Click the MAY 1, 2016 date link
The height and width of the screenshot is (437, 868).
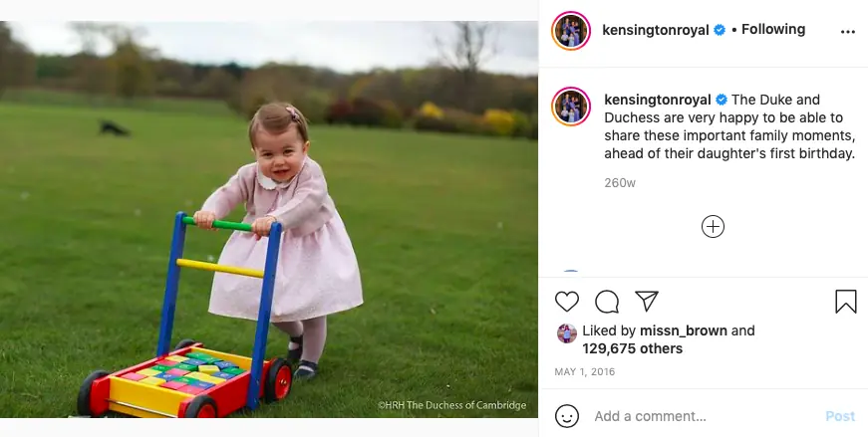tap(584, 372)
